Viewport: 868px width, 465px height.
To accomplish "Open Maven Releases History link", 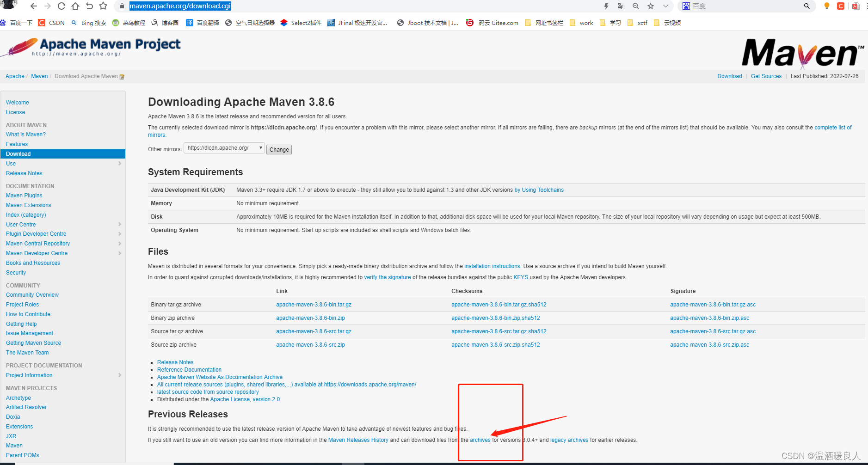I will pos(358,440).
